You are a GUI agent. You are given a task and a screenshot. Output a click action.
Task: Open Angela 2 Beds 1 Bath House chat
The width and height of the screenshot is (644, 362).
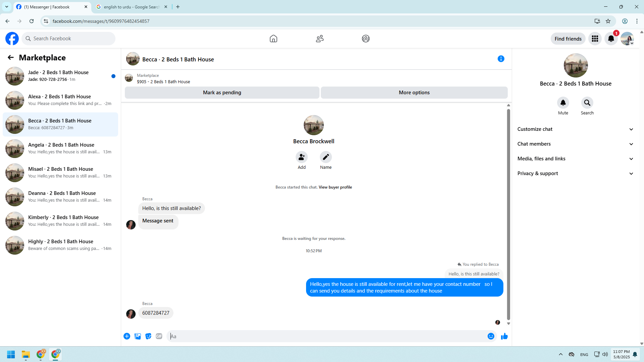click(60, 149)
